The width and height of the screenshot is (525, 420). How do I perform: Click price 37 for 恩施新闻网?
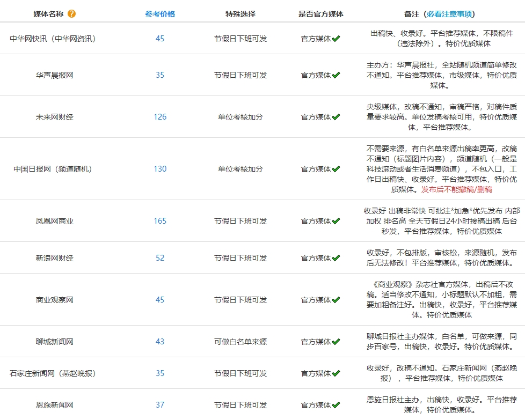[160, 405]
